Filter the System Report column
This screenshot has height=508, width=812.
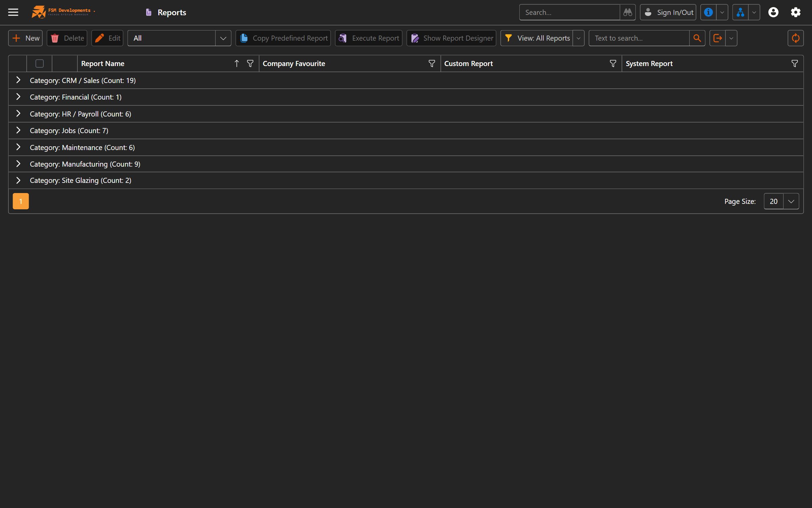coord(794,64)
